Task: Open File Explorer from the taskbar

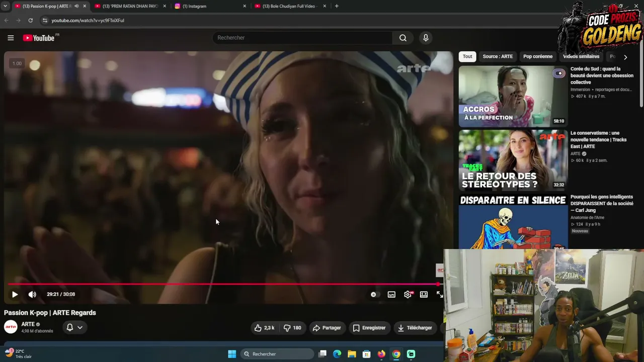Action: [352, 354]
